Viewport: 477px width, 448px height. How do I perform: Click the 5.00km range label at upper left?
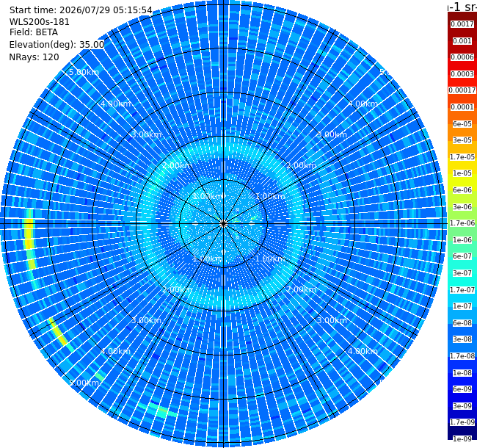pos(84,72)
